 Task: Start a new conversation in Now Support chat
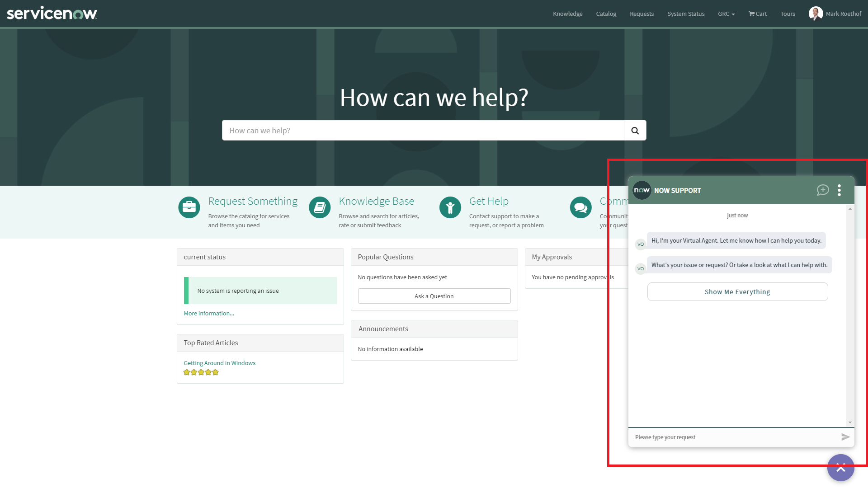coord(823,190)
